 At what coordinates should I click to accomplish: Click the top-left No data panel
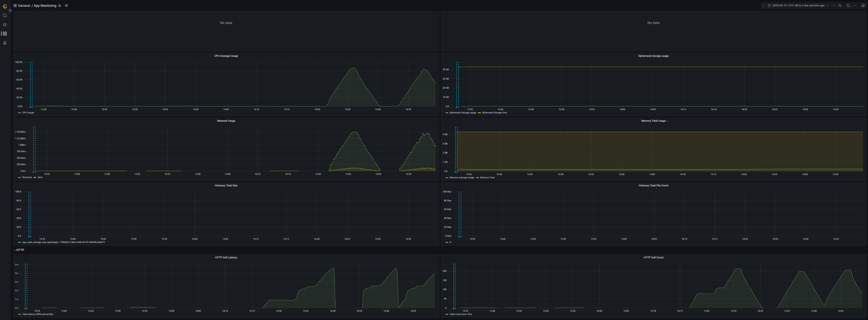(x=226, y=31)
